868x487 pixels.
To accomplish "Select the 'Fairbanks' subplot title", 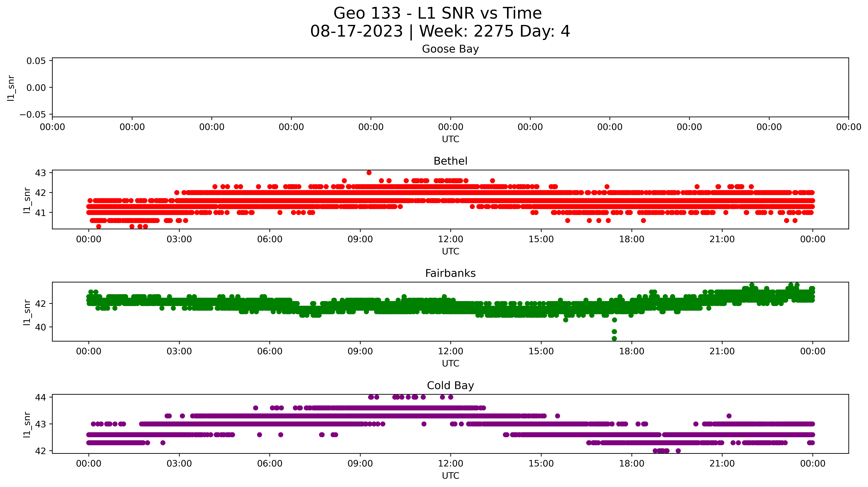I will coord(450,273).
